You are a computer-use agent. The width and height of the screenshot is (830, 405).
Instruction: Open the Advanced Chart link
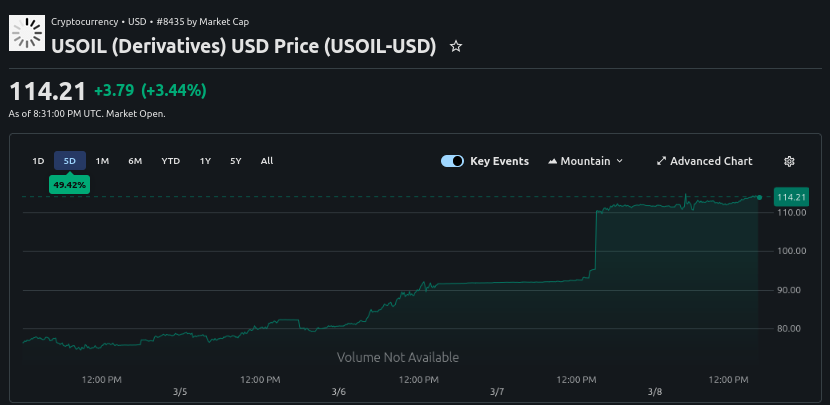click(x=711, y=161)
